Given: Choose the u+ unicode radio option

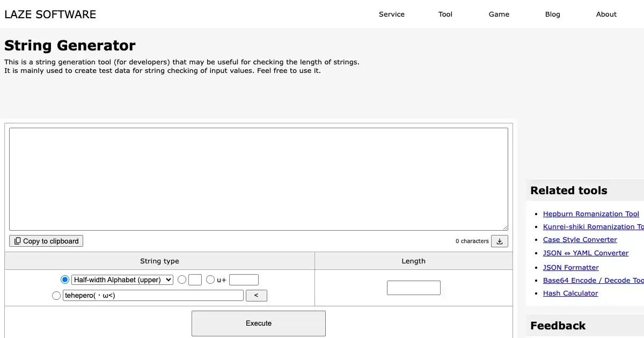Looking at the screenshot, I should pyautogui.click(x=210, y=280).
